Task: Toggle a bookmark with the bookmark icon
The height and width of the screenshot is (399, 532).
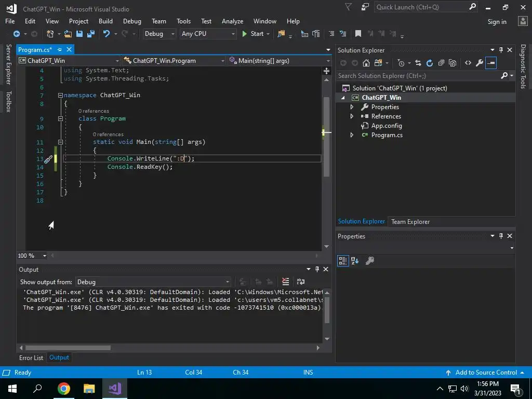Action: click(x=358, y=34)
